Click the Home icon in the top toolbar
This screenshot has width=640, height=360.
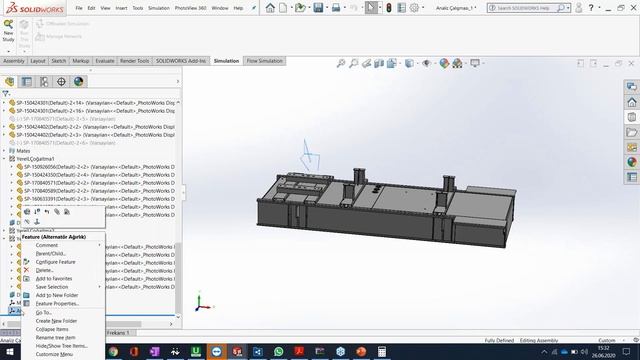coord(270,8)
